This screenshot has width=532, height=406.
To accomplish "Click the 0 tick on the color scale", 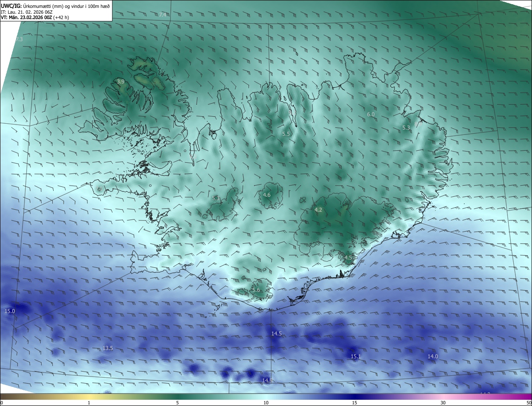I will pyautogui.click(x=2, y=403).
